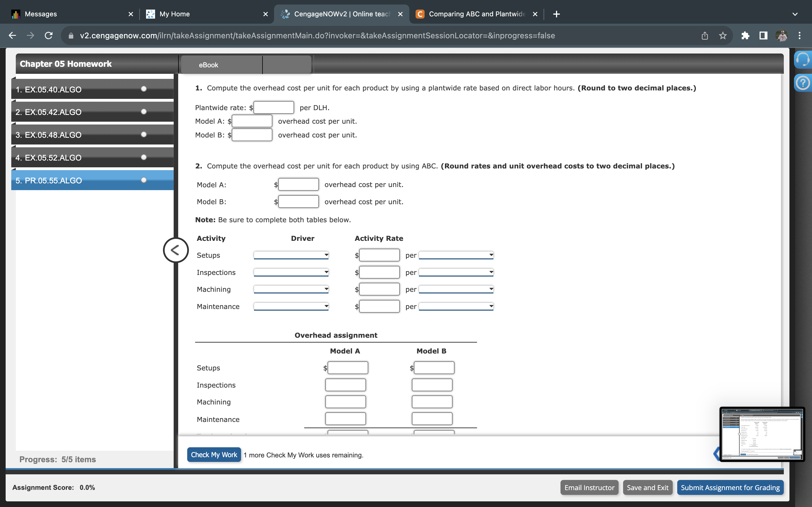812x507 pixels.
Task: Click Submit Assignment for Grading
Action: pos(730,488)
